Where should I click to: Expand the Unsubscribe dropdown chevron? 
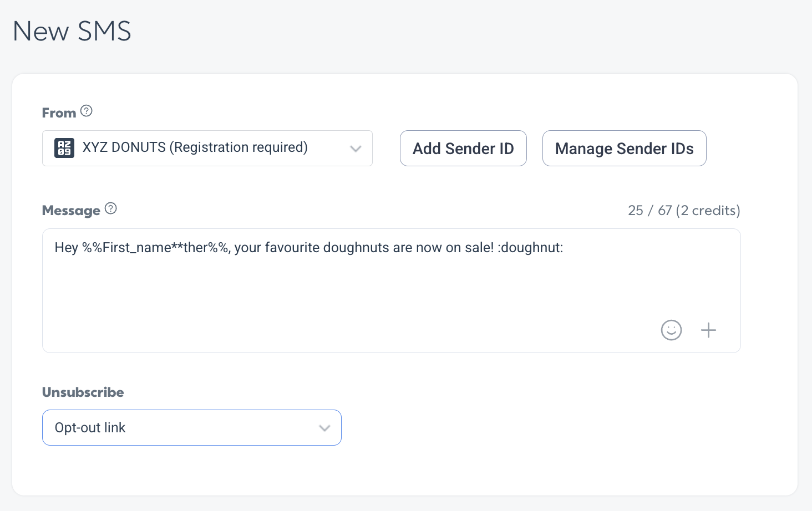[x=324, y=428]
